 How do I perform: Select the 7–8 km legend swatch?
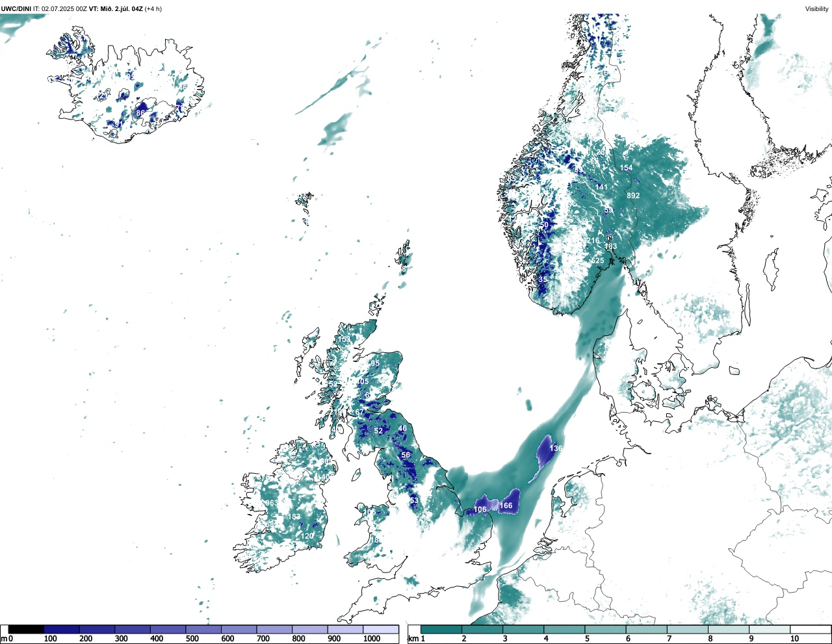point(687,629)
